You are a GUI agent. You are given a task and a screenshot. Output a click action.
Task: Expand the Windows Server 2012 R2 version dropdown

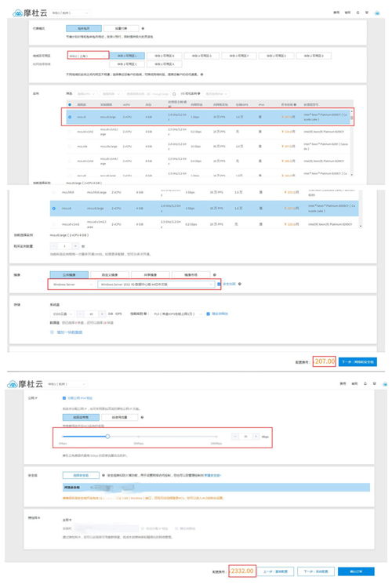(155, 285)
